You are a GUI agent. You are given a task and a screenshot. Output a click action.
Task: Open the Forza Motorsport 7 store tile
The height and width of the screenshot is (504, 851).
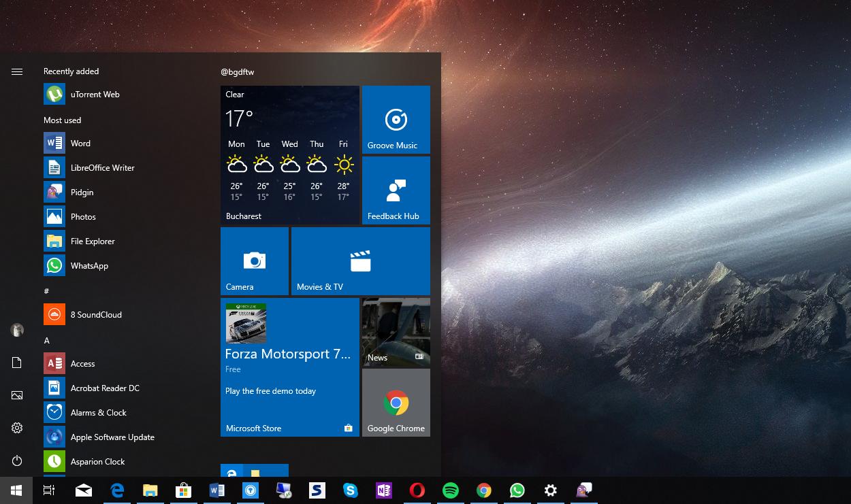(x=289, y=367)
